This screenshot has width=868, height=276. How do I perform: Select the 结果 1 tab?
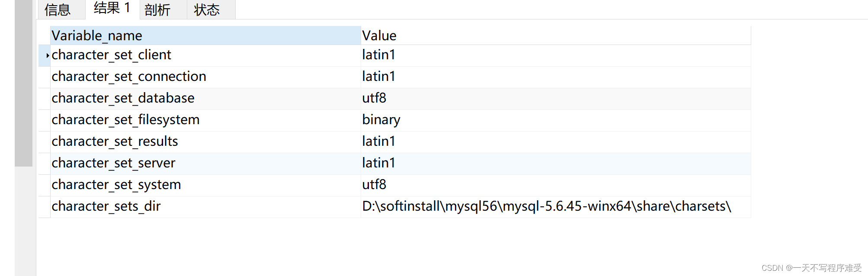coord(112,9)
